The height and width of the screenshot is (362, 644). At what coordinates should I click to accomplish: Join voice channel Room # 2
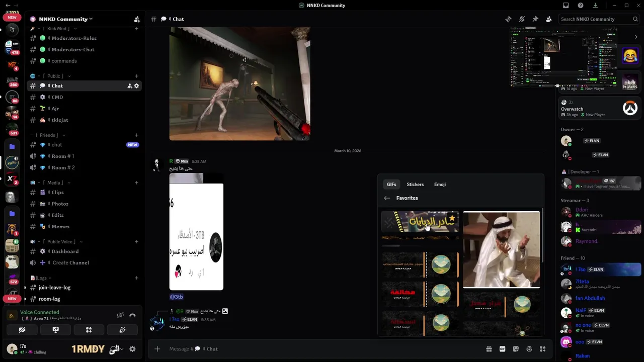point(84,167)
